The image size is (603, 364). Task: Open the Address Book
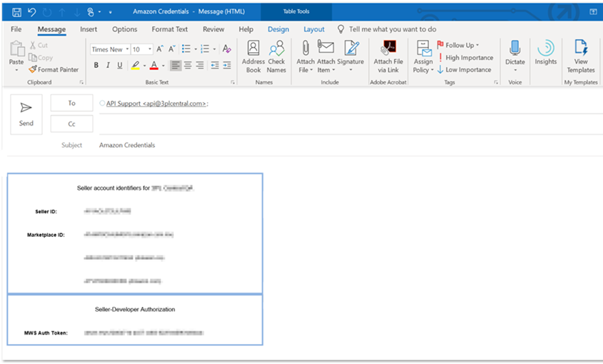pyautogui.click(x=253, y=57)
